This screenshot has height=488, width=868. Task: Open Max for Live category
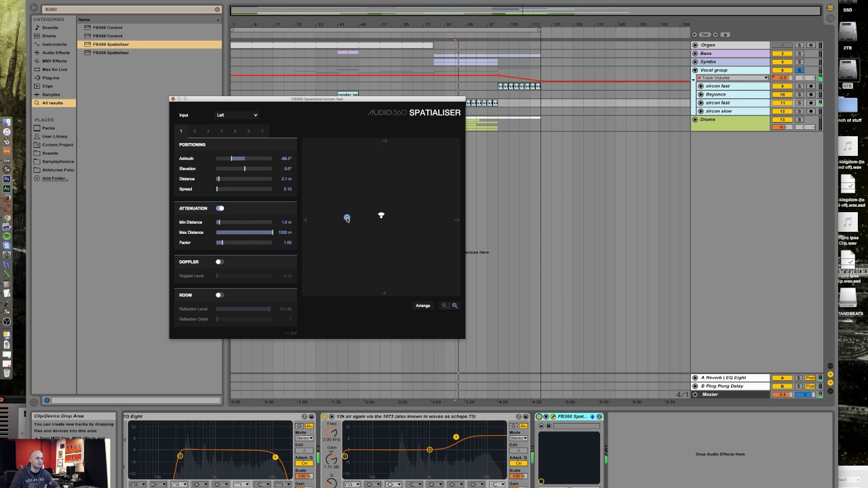click(x=54, y=69)
